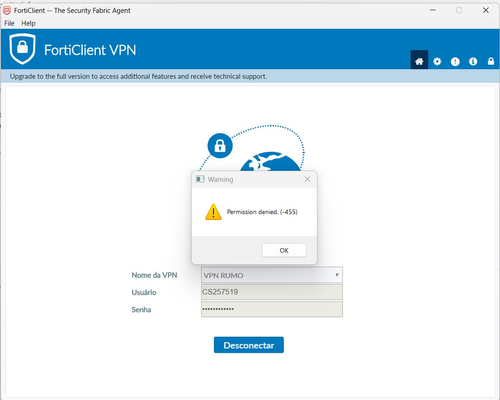Open the settings gear icon
Image resolution: width=500 pixels, height=400 pixels.
[x=437, y=61]
